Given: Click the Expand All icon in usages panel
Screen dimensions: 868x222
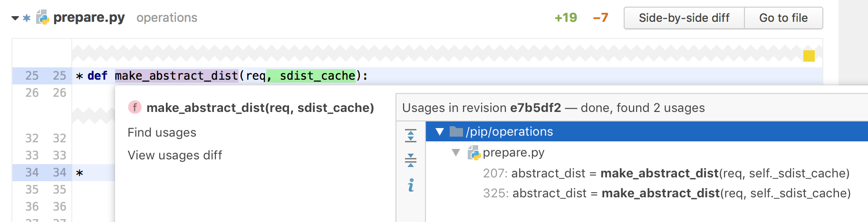Looking at the screenshot, I should (411, 136).
